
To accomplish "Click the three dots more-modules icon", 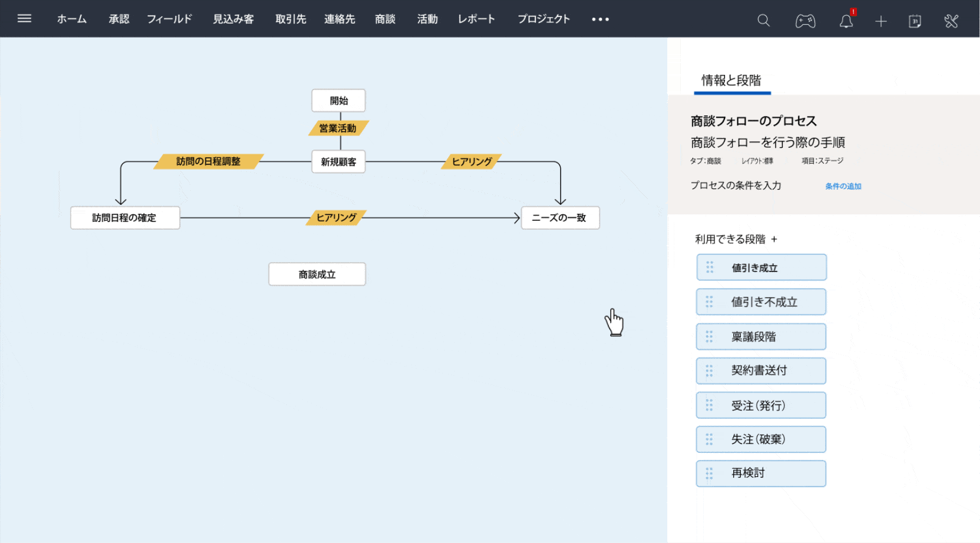I will click(600, 19).
